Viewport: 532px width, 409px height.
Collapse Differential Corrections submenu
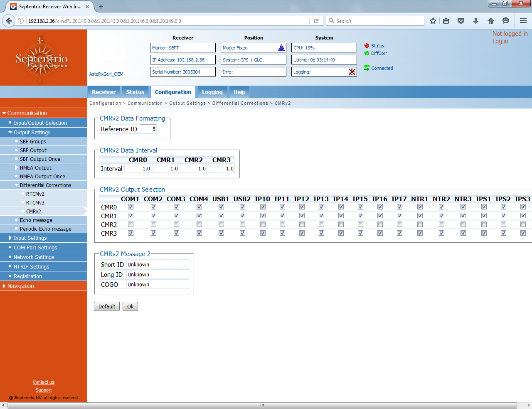(17, 185)
